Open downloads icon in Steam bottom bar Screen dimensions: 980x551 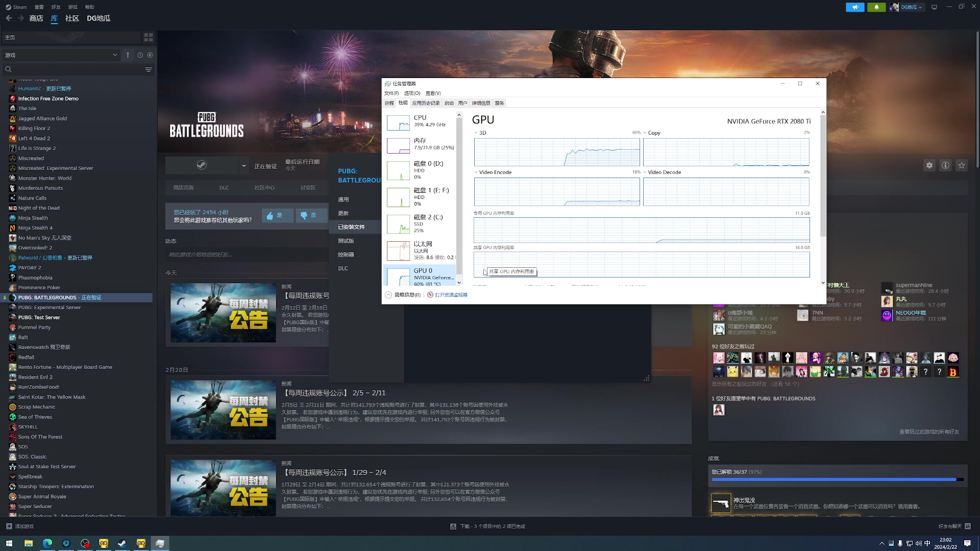tap(453, 526)
